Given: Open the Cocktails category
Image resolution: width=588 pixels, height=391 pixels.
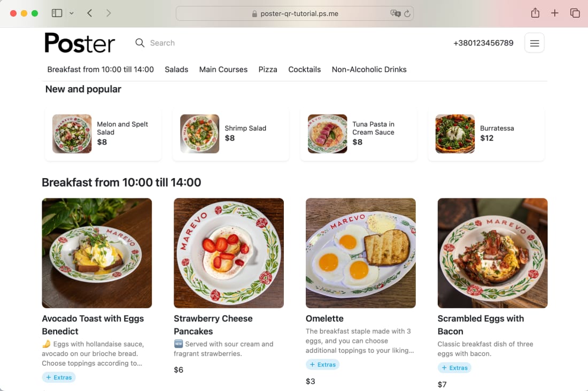Looking at the screenshot, I should [305, 70].
